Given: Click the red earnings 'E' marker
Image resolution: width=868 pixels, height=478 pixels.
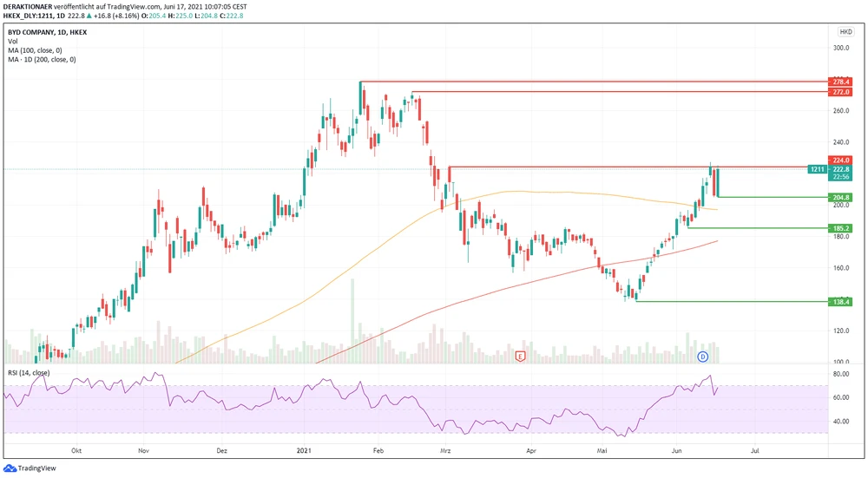Looking at the screenshot, I should [x=520, y=357].
